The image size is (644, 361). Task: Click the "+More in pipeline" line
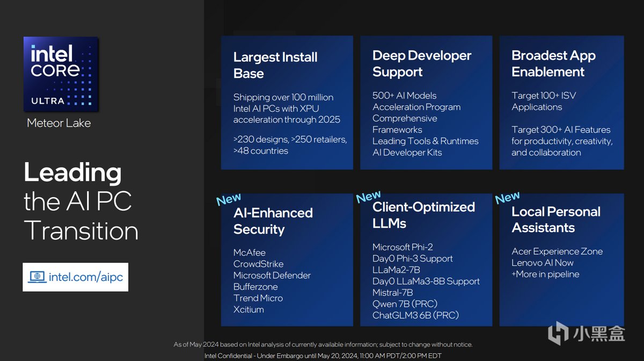[545, 274]
